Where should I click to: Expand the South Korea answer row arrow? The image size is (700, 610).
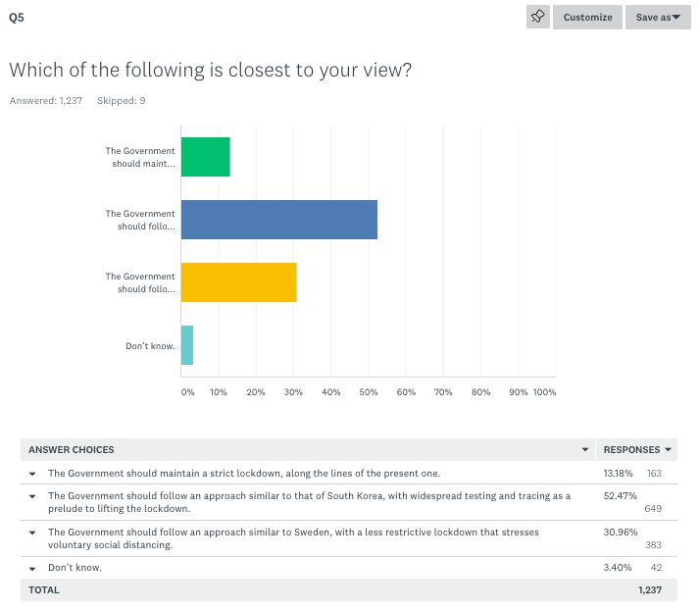tap(32, 497)
